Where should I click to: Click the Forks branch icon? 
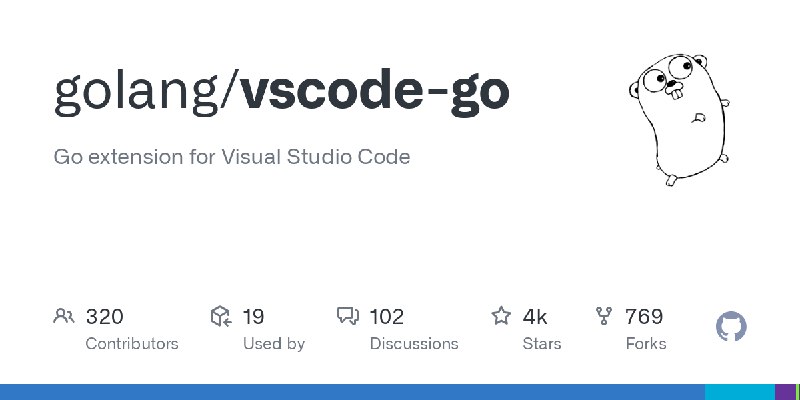pyautogui.click(x=604, y=316)
